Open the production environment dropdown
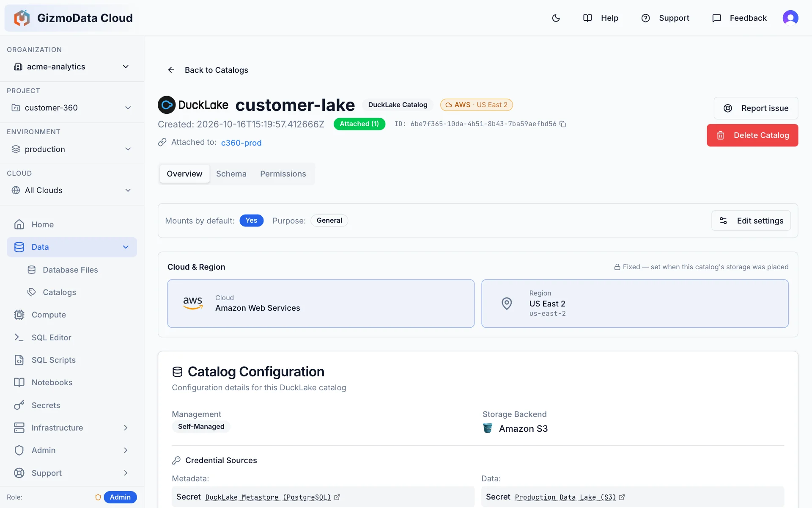The image size is (812, 508). tap(72, 149)
